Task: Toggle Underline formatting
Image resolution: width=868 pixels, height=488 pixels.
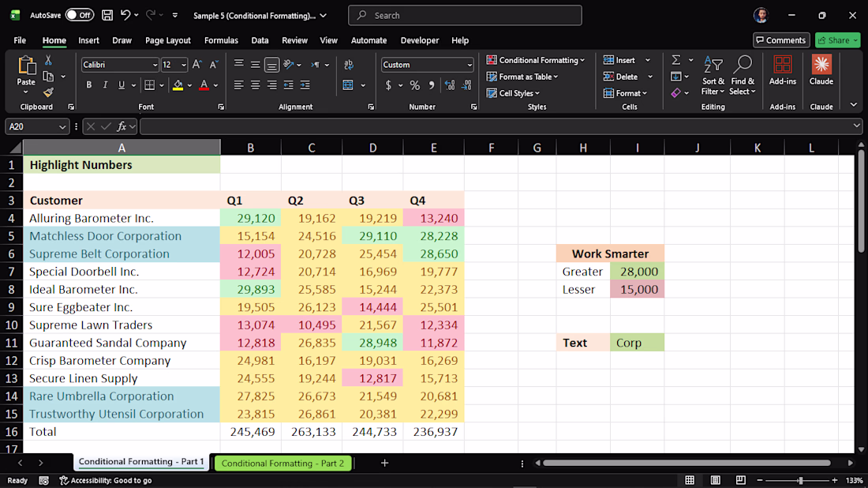Action: tap(122, 84)
